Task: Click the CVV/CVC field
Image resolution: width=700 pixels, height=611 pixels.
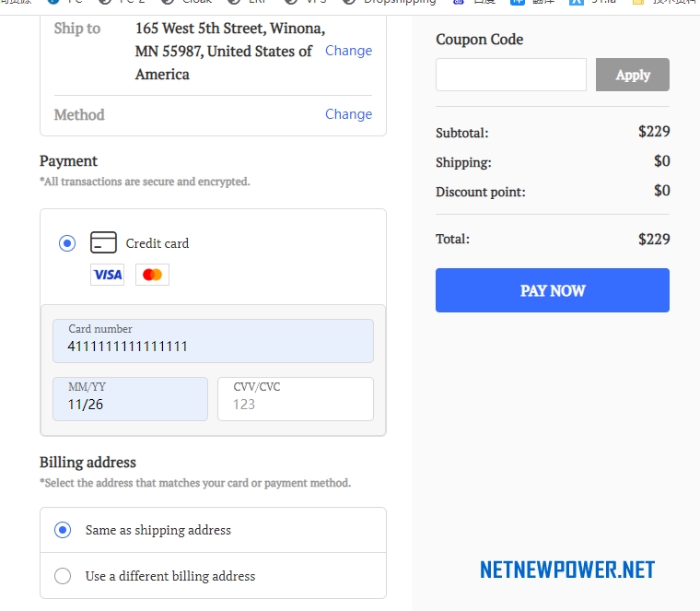Action: 296,399
